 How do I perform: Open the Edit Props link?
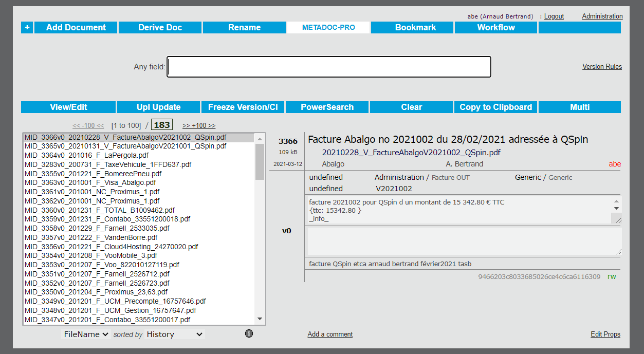605,334
